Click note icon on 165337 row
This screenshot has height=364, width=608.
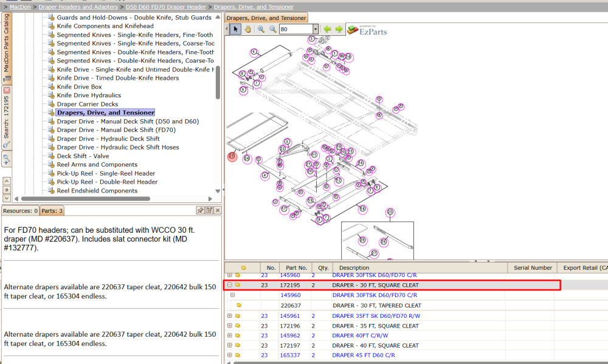click(238, 355)
